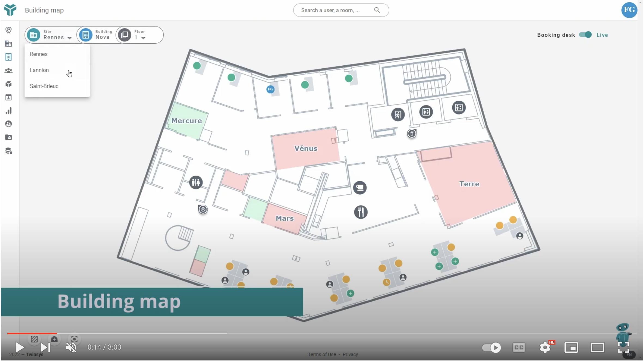644x361 pixels.
Task: Toggle the video autoplay switch
Action: pyautogui.click(x=491, y=347)
